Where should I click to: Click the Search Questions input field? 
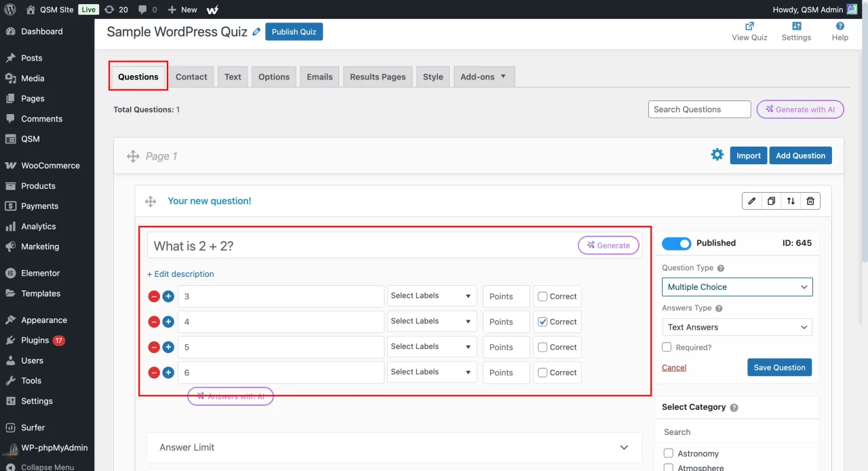tap(699, 109)
